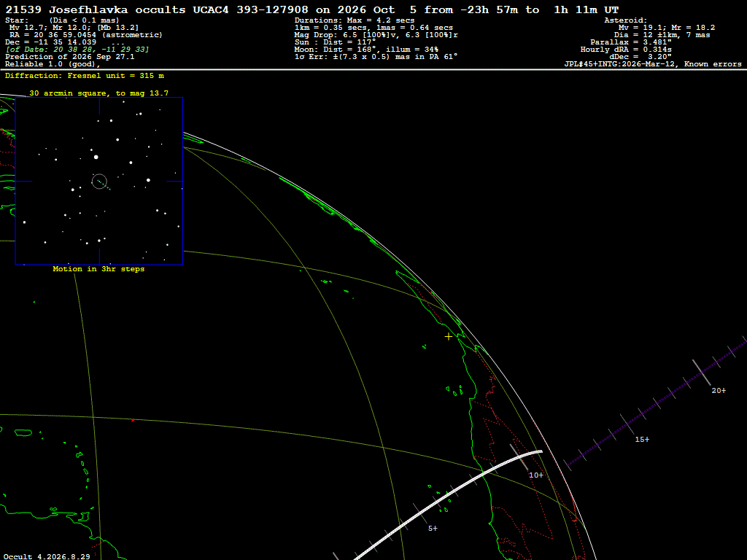Viewport: 747px width, 560px height.
Task: Click the 5+ minute marker on the path
Action: 433,528
